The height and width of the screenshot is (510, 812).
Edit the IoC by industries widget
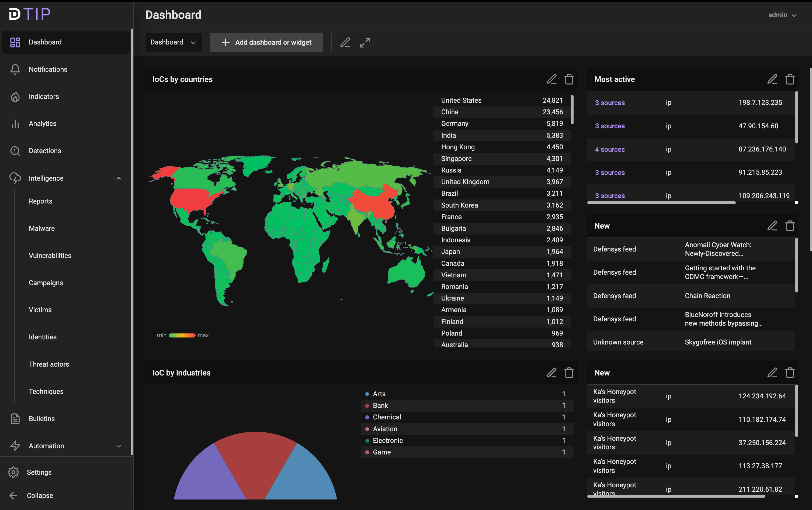[551, 373]
